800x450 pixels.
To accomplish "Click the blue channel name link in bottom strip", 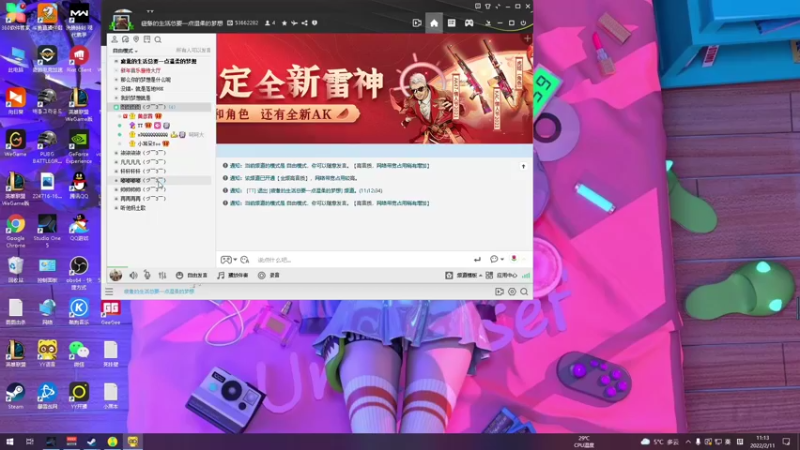I will click(159, 292).
